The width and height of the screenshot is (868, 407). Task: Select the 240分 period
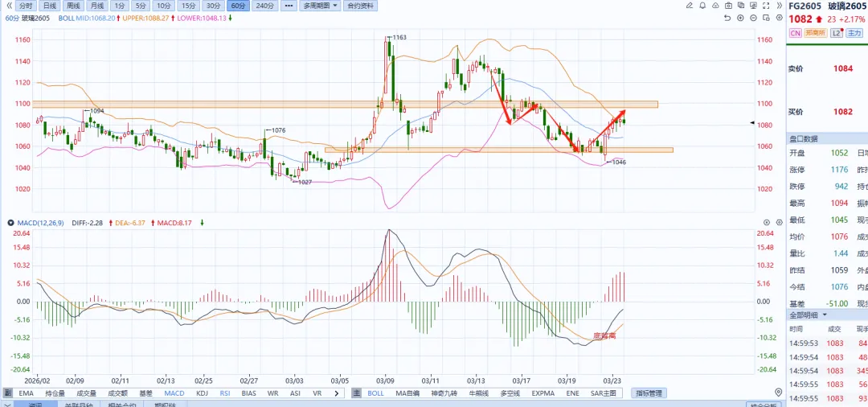coord(265,6)
